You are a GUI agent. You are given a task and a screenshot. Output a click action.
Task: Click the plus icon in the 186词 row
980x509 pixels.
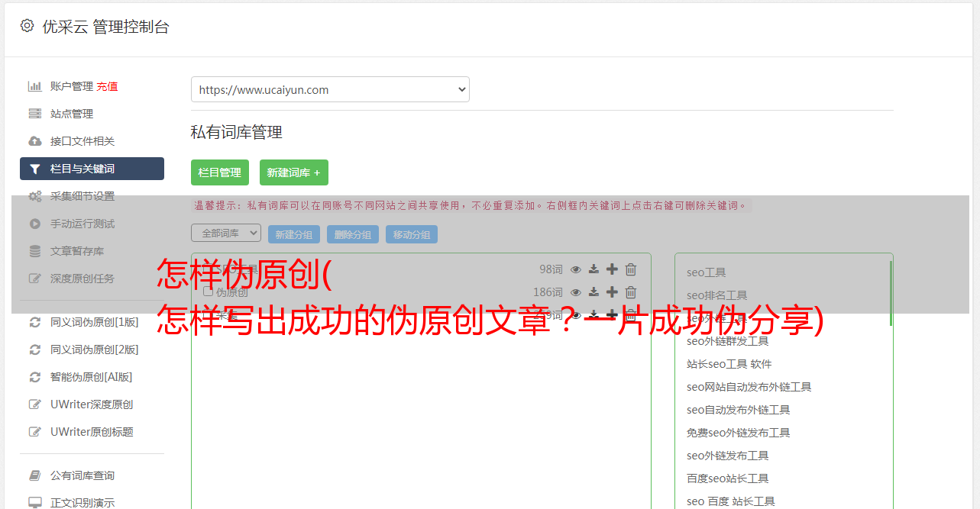[x=612, y=292]
